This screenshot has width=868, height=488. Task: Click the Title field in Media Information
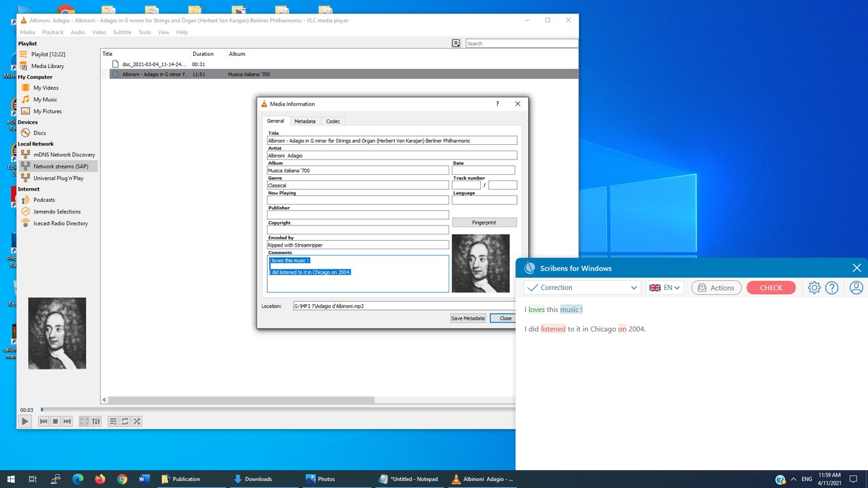pos(392,140)
